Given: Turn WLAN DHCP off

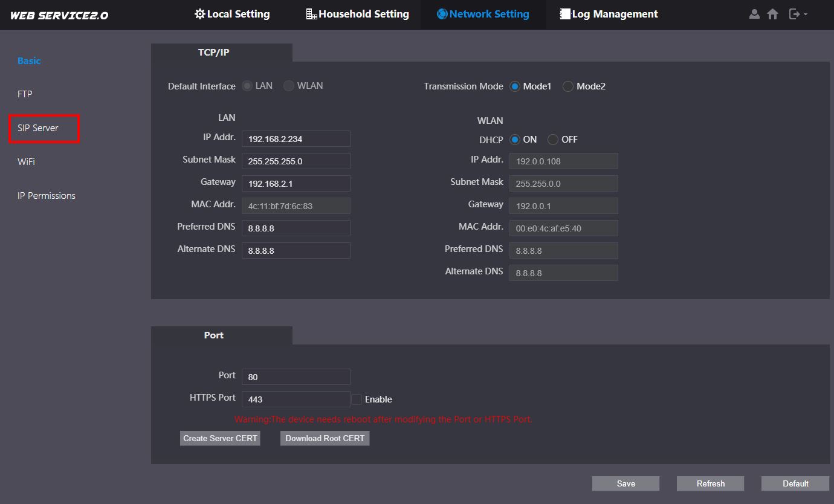Looking at the screenshot, I should tap(553, 140).
